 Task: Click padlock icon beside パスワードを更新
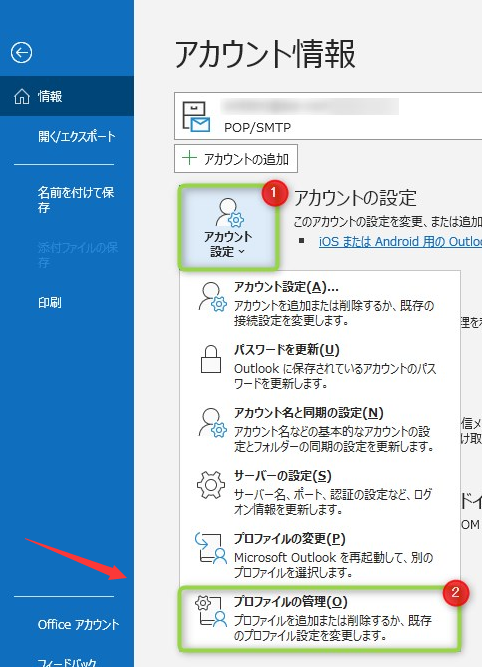[x=211, y=359]
